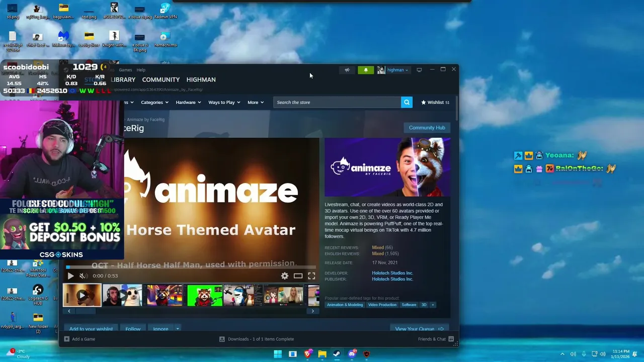Screen dimensions: 644x362
Task: Open the Community Hub button
Action: [427, 128]
